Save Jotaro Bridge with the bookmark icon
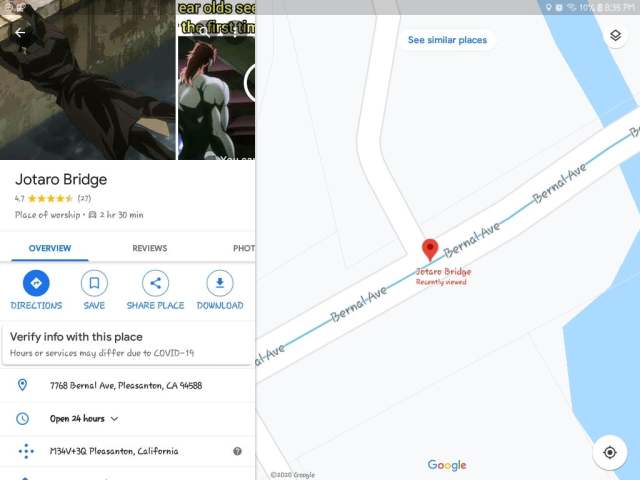 coord(94,284)
